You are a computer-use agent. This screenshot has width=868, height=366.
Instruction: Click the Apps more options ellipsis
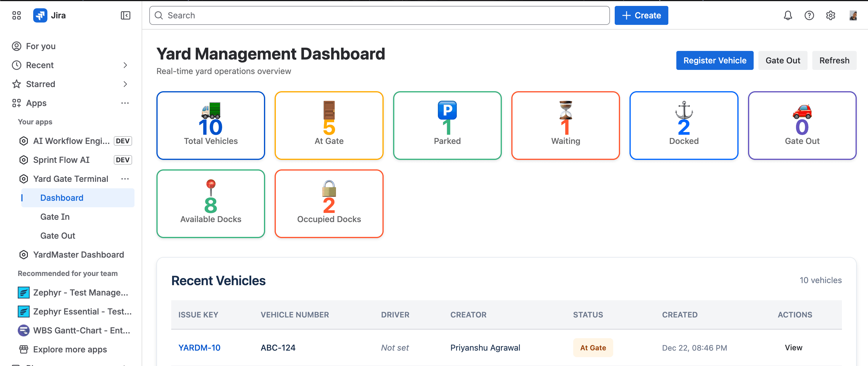click(x=125, y=103)
